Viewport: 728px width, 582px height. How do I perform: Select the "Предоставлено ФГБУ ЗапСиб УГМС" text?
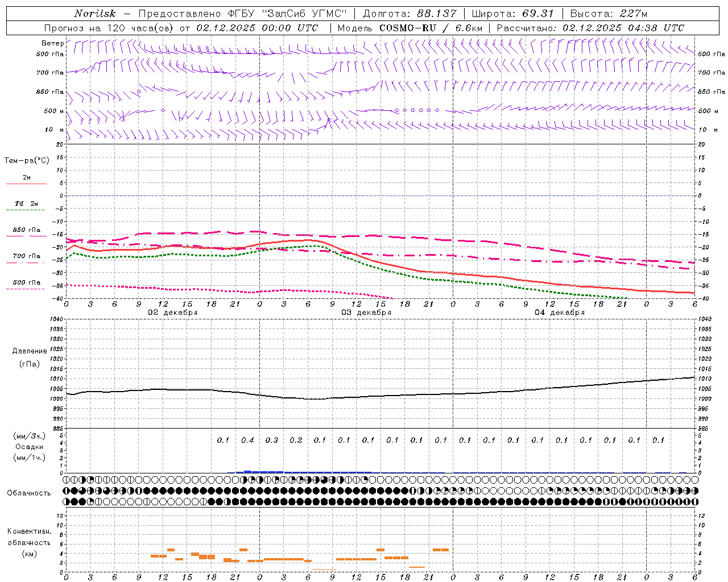coord(243,14)
